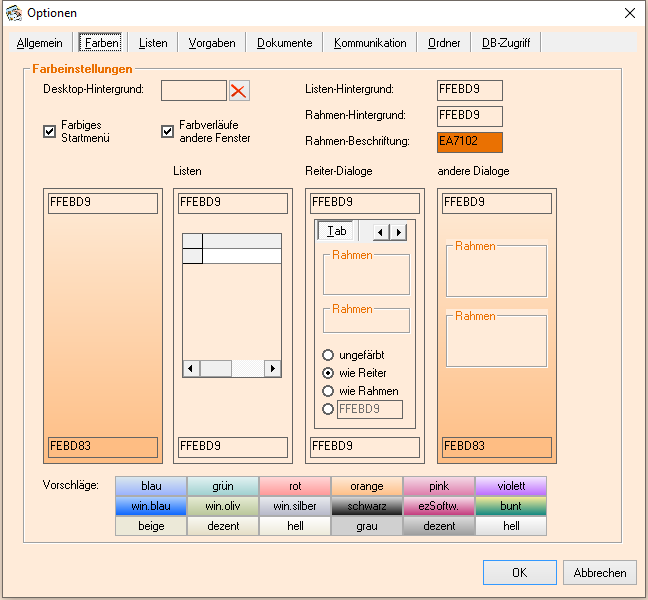The width and height of the screenshot is (648, 600).
Task: Apply the dezent suggestion next to beige
Action: click(223, 526)
